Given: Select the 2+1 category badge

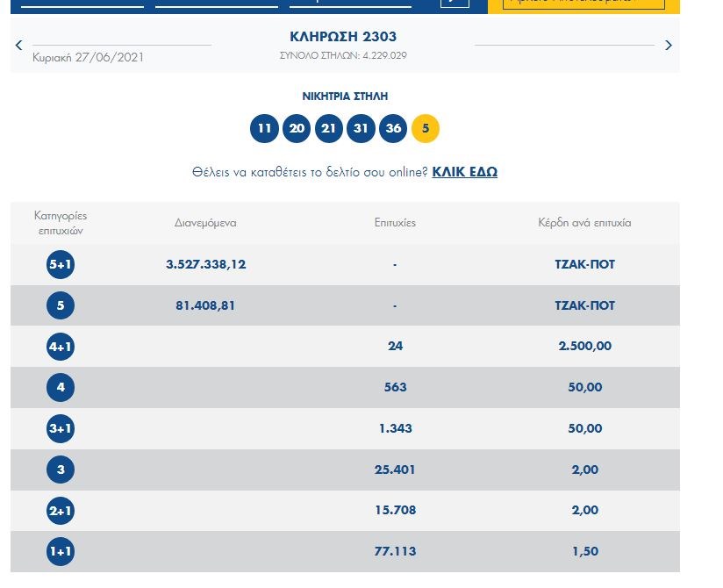Looking at the screenshot, I should click(61, 511).
